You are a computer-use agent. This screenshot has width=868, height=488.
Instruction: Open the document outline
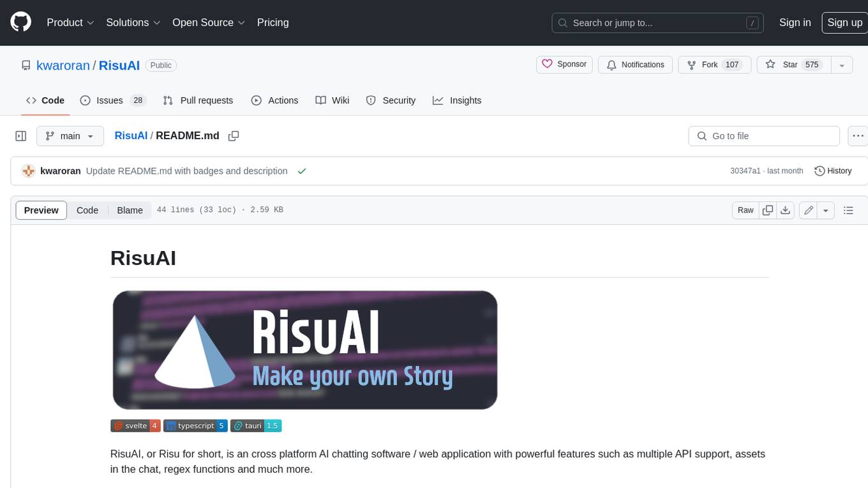tap(848, 210)
